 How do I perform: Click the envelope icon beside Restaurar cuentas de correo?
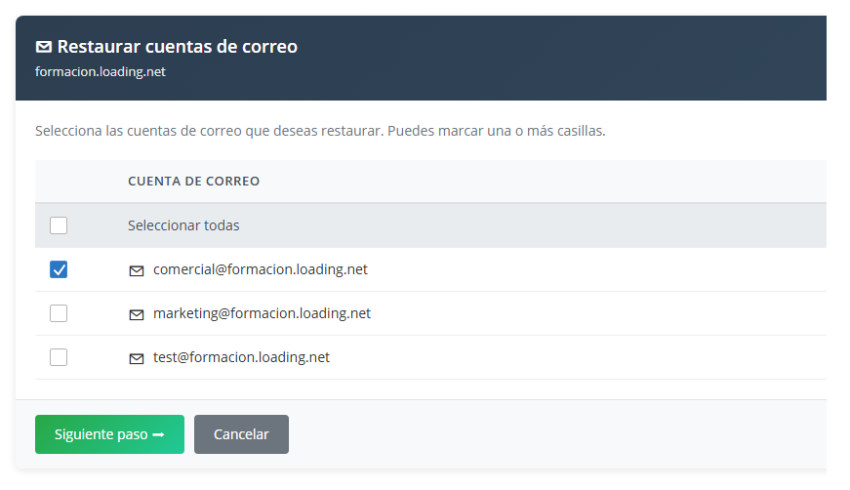click(43, 47)
